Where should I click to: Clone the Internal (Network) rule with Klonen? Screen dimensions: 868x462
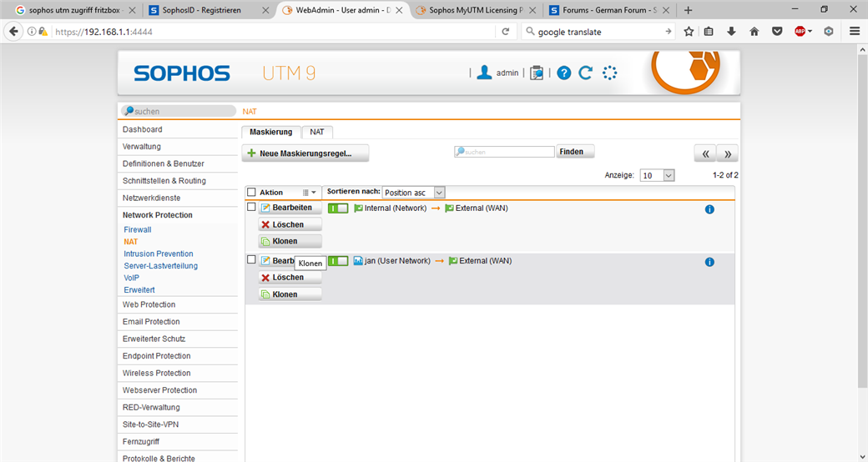[290, 241]
